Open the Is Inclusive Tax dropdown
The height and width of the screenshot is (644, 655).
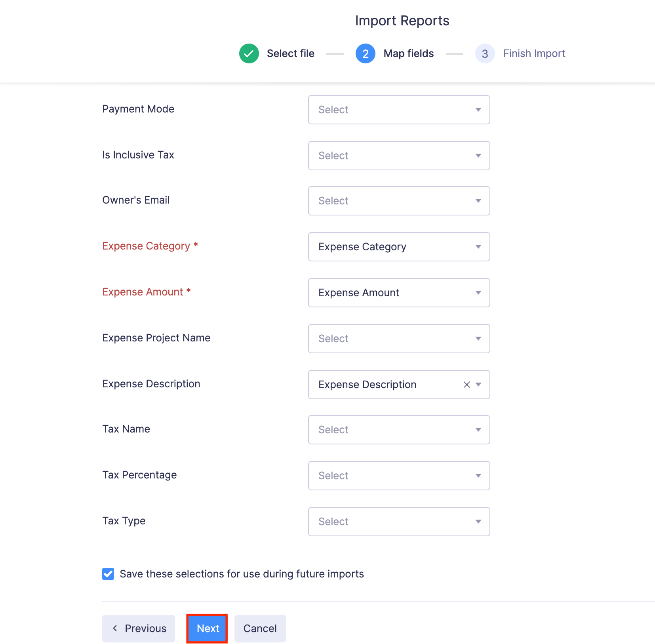(x=399, y=156)
